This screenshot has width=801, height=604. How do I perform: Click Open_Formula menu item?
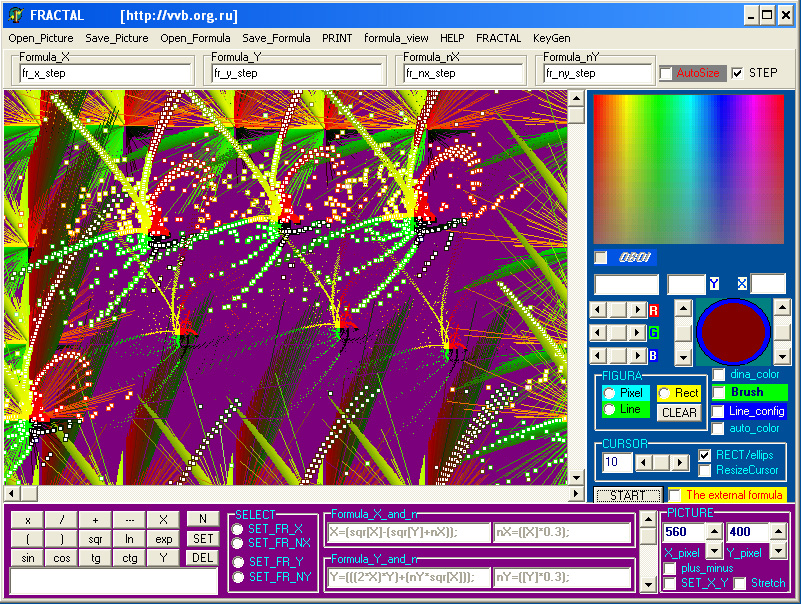coord(195,38)
